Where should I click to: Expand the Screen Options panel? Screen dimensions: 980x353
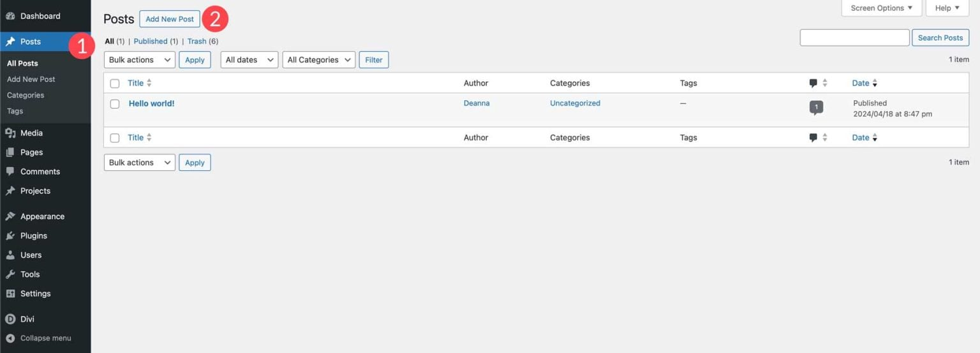[882, 8]
